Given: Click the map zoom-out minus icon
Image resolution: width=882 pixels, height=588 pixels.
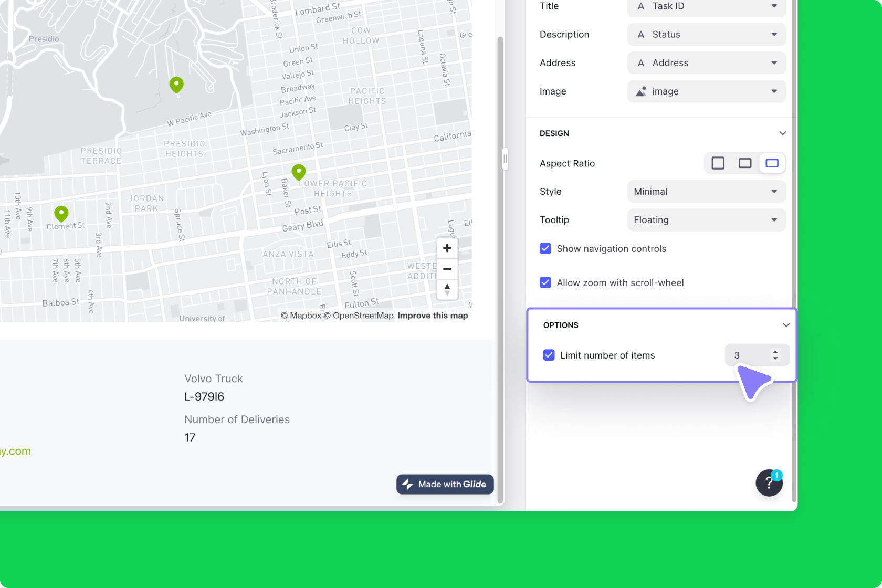Looking at the screenshot, I should [447, 269].
